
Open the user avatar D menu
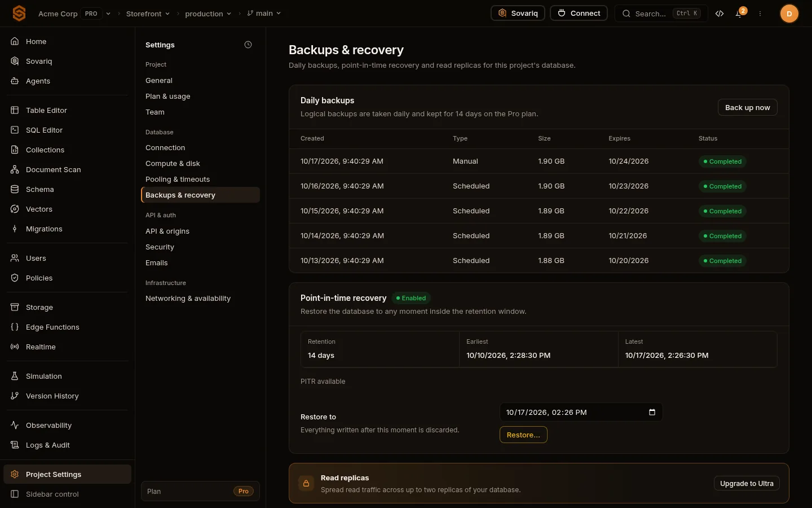pos(789,14)
